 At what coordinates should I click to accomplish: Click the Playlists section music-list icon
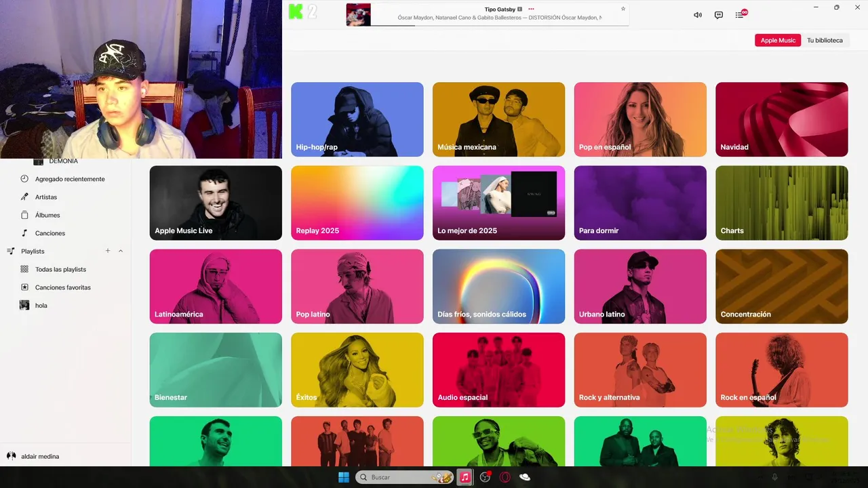11,251
